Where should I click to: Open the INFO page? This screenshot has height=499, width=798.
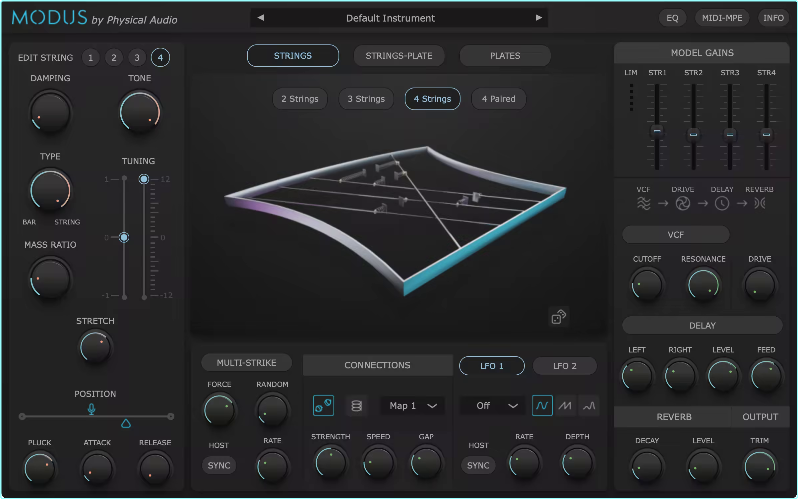[774, 18]
